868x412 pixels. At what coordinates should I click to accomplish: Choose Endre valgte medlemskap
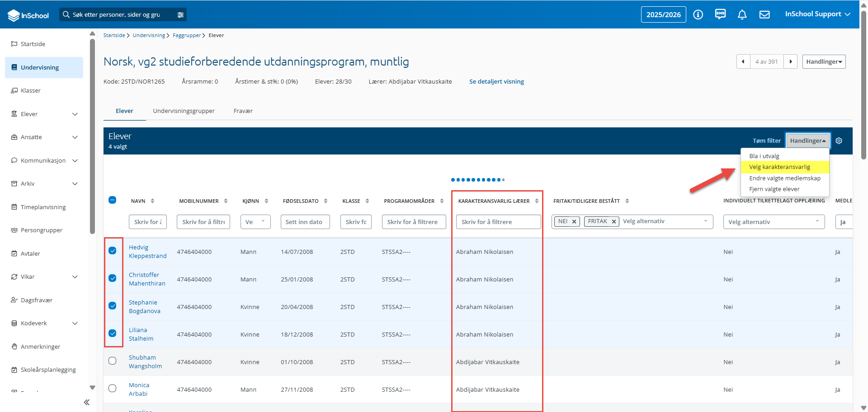pos(785,178)
